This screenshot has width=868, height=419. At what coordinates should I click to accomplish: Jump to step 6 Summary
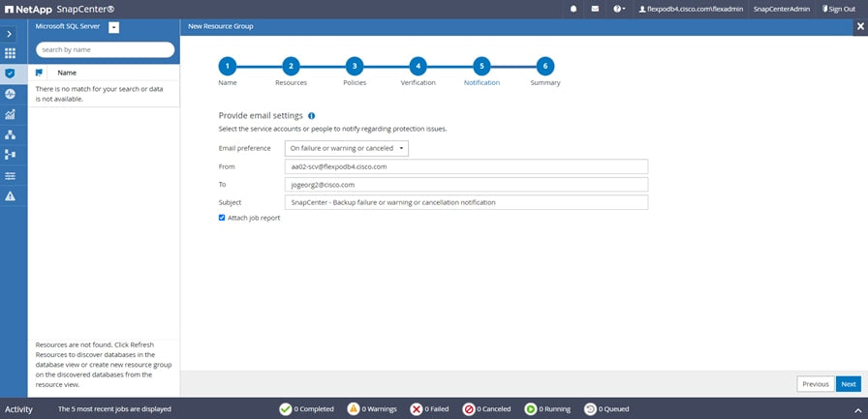click(545, 66)
